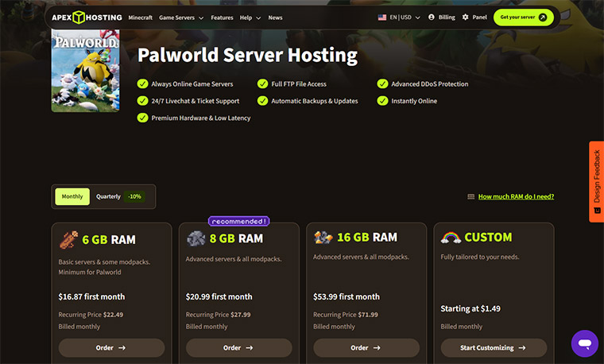Expand the Help dropdown menu
The image size is (604, 364).
tap(250, 17)
